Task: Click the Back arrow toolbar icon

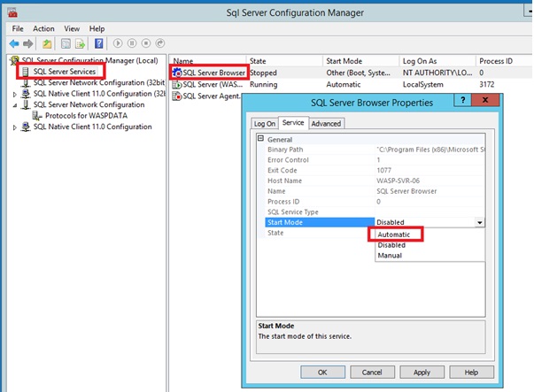Action: (x=14, y=42)
